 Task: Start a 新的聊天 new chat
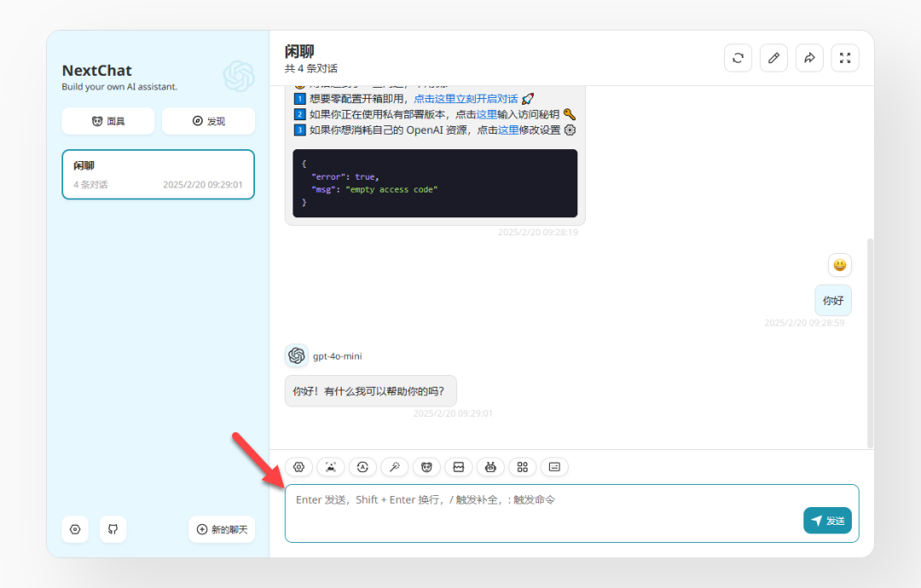coord(222,529)
